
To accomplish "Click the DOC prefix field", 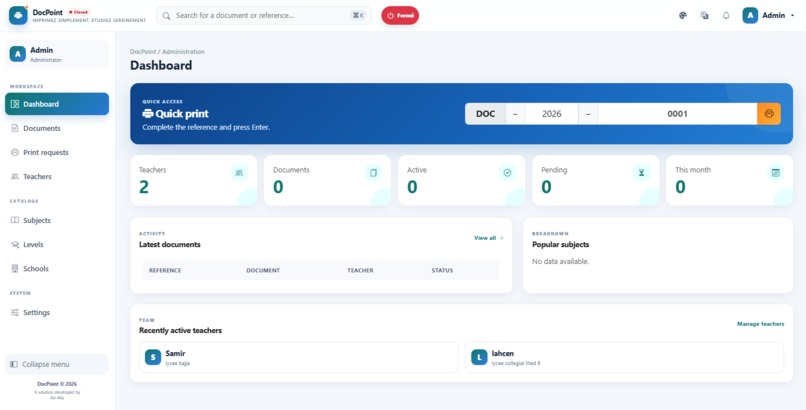I will click(x=485, y=114).
